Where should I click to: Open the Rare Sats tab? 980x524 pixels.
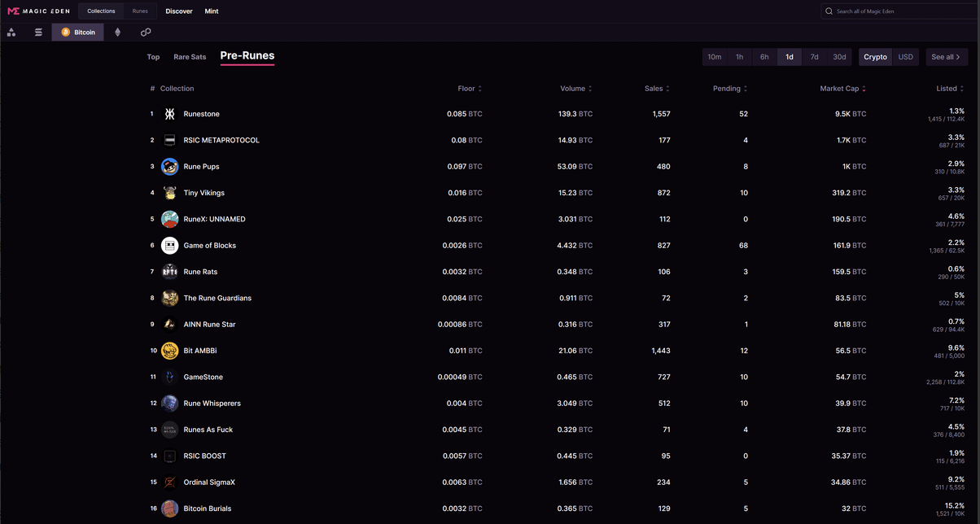pos(190,57)
